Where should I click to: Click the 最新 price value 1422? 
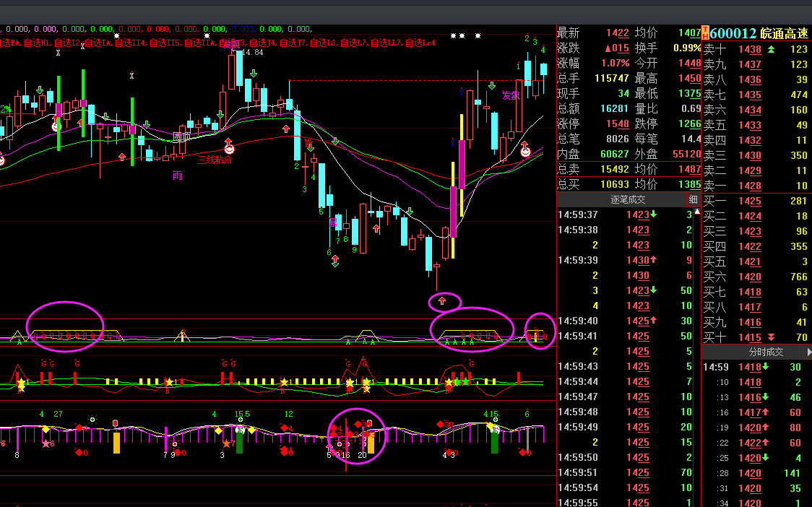617,33
